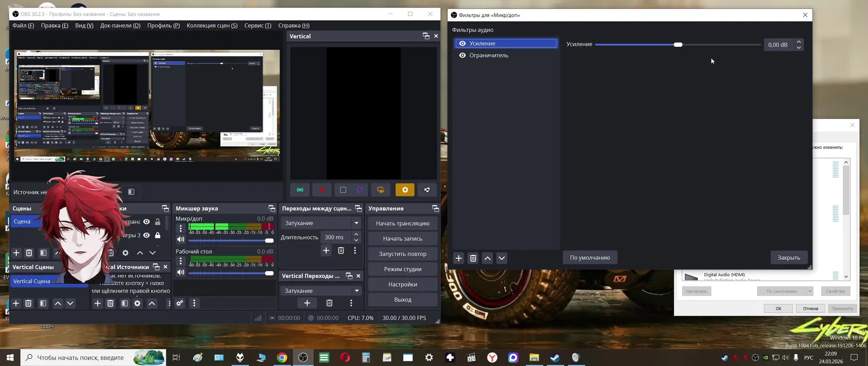Open source properties gear in Источники panel
The height and width of the screenshot is (366, 868).
[x=125, y=253]
